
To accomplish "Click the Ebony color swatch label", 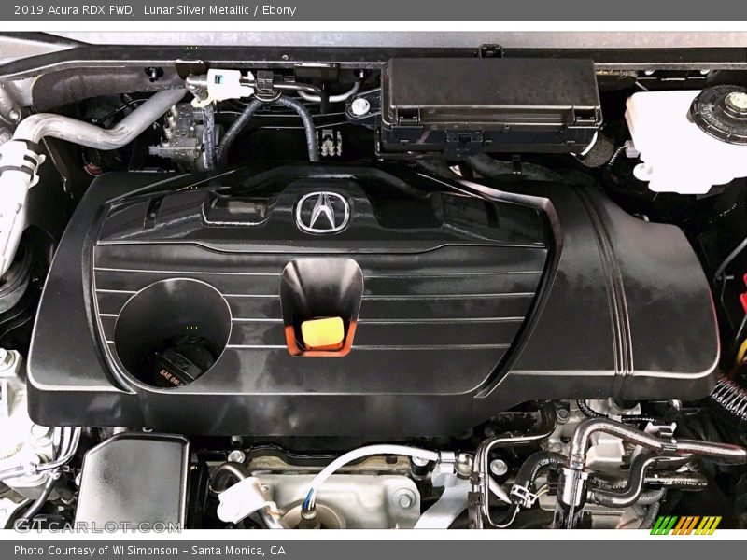I will (282, 9).
